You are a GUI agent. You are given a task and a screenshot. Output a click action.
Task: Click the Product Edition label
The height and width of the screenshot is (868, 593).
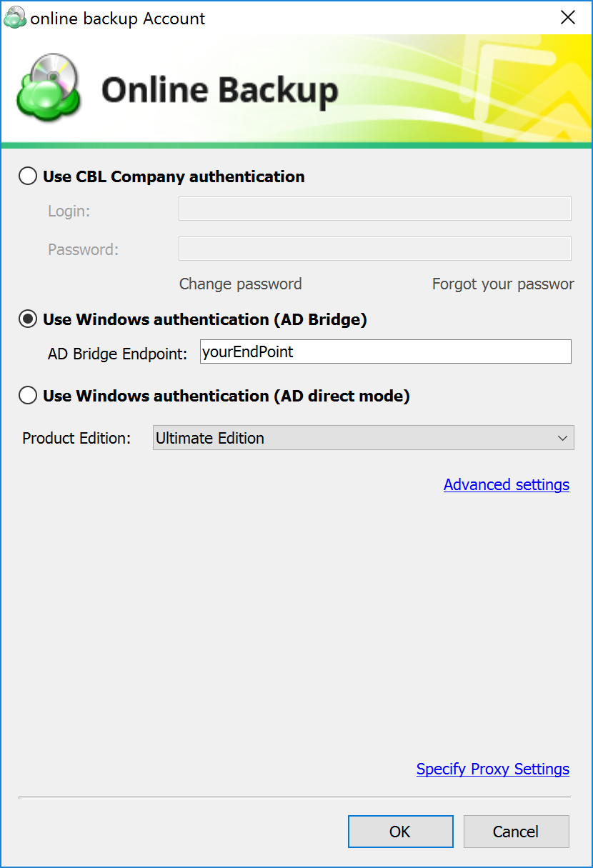point(76,438)
